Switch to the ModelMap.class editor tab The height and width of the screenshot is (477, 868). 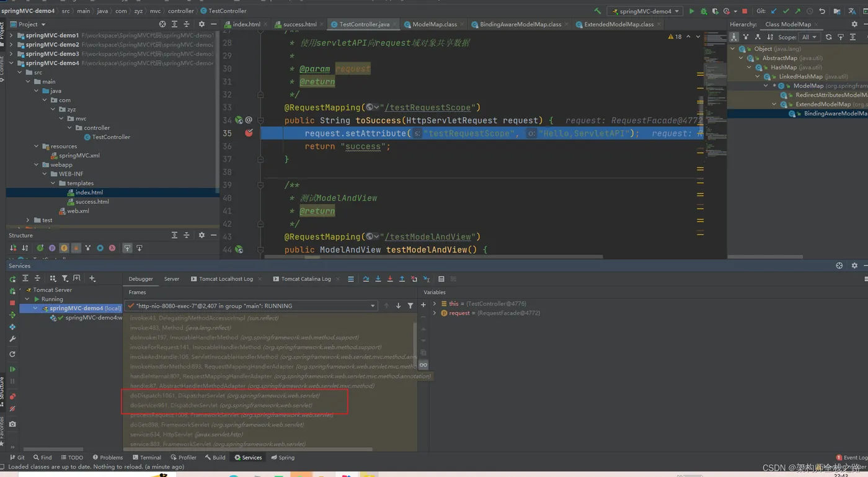434,24
